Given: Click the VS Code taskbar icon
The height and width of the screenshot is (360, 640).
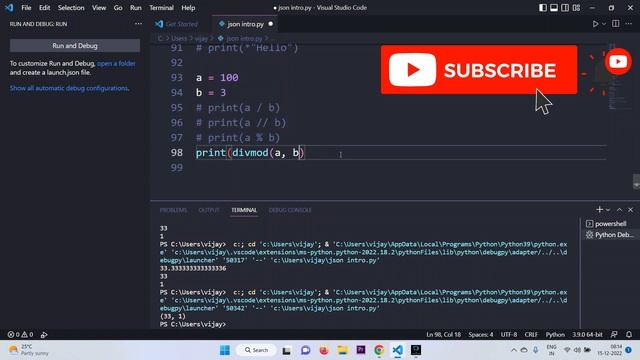Looking at the screenshot, I should pyautogui.click(x=398, y=350).
